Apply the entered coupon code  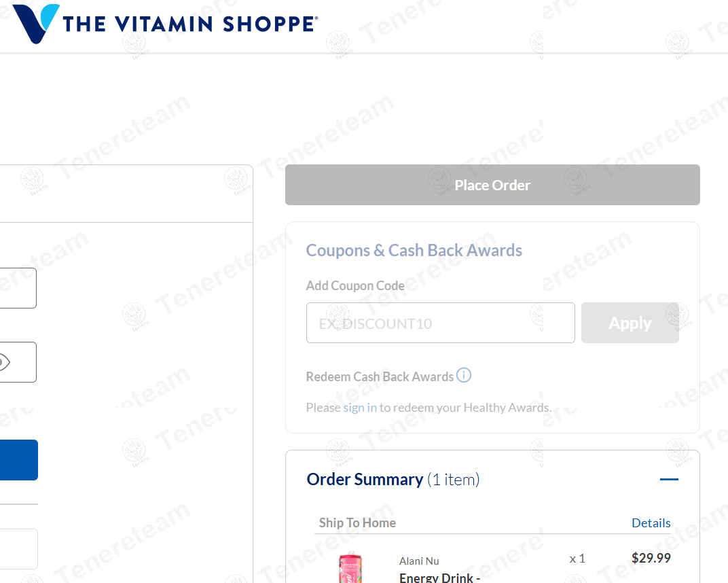(630, 323)
